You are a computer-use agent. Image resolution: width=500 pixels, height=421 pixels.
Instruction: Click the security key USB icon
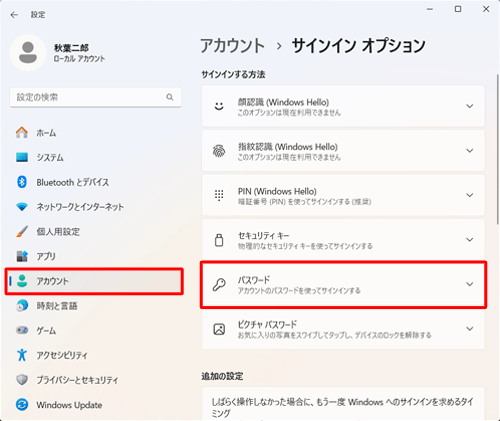[219, 240]
